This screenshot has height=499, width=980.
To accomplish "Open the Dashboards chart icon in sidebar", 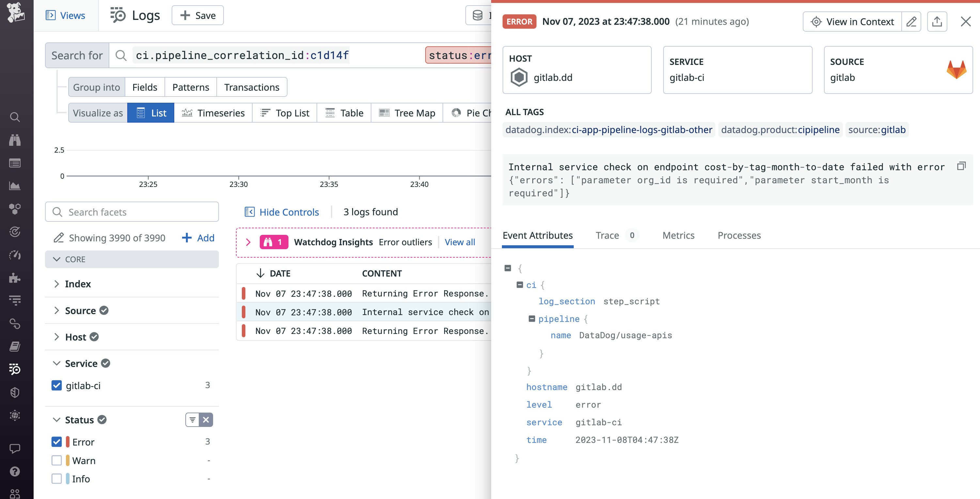I will [x=15, y=186].
